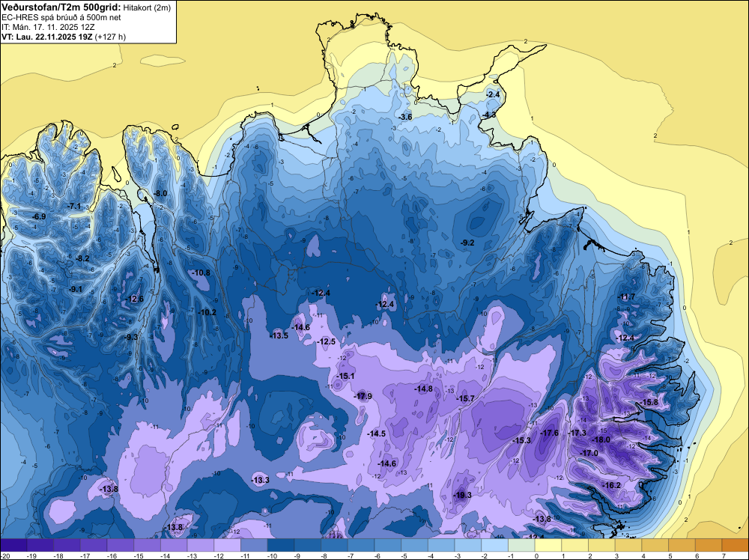749x560 pixels.
Task: Click the -12.5 temperature label
Action: tap(327, 342)
